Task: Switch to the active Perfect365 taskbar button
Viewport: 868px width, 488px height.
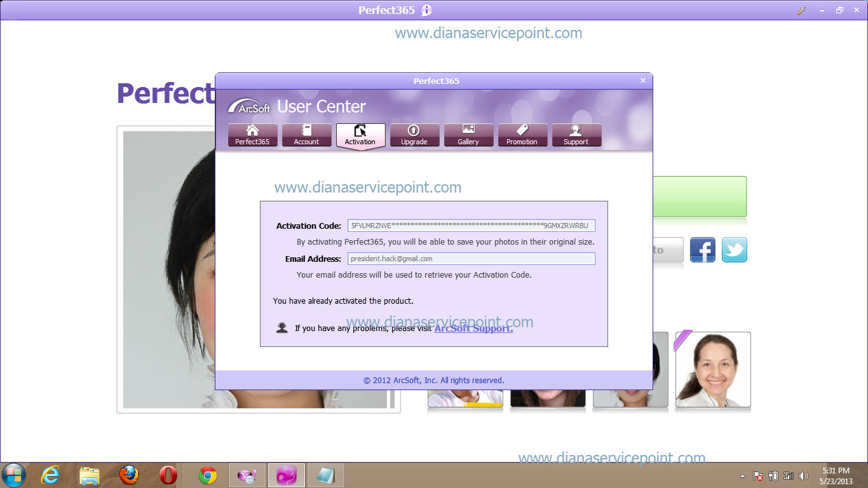Action: [x=287, y=475]
